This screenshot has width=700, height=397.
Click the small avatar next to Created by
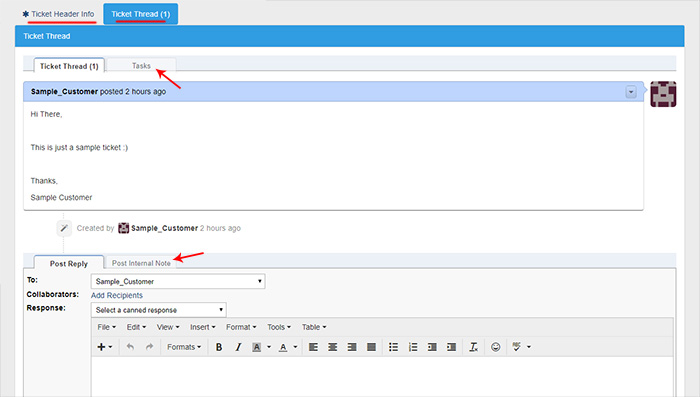coord(123,228)
